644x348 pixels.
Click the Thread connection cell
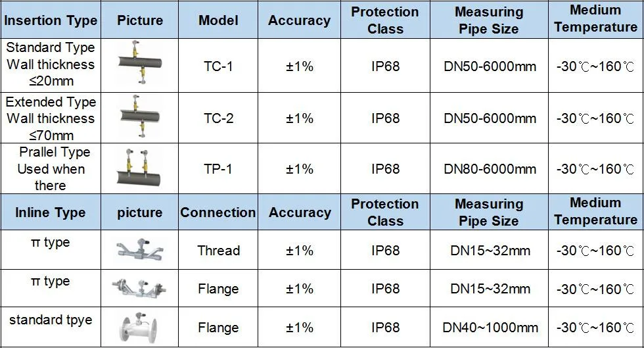pyautogui.click(x=218, y=251)
